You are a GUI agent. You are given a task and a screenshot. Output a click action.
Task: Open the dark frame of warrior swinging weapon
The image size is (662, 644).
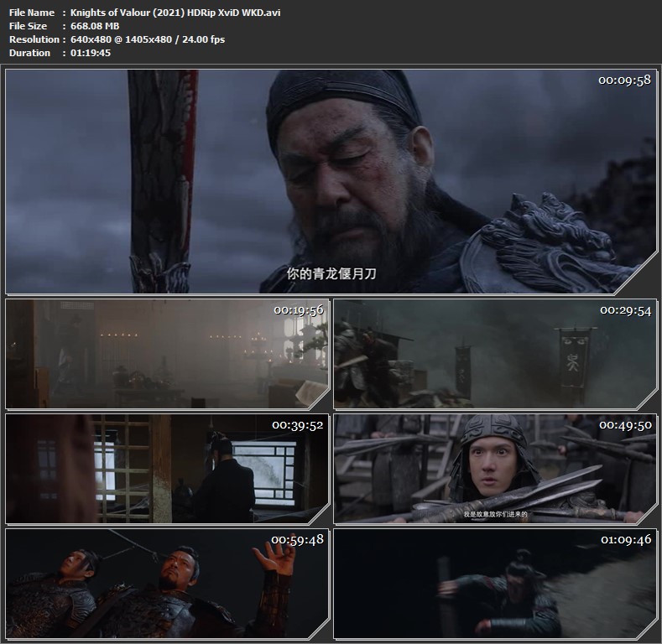pyautogui.click(x=494, y=583)
